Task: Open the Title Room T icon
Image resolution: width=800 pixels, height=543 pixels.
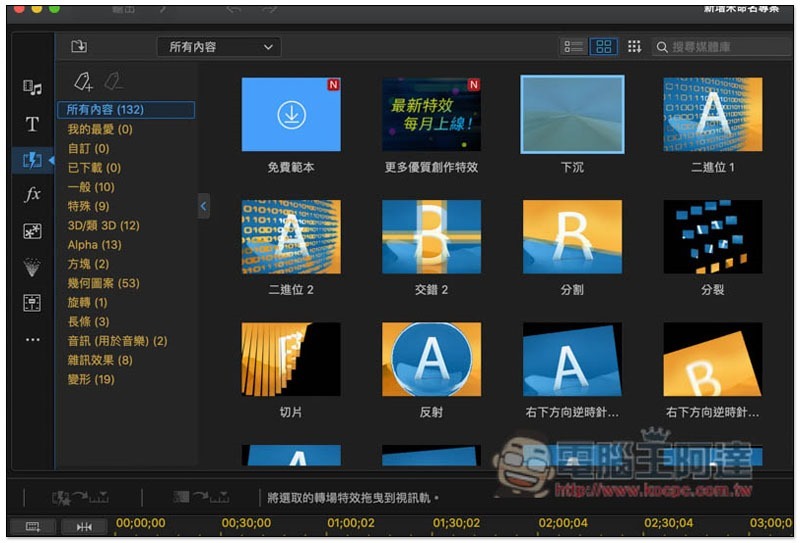Action: (32, 124)
